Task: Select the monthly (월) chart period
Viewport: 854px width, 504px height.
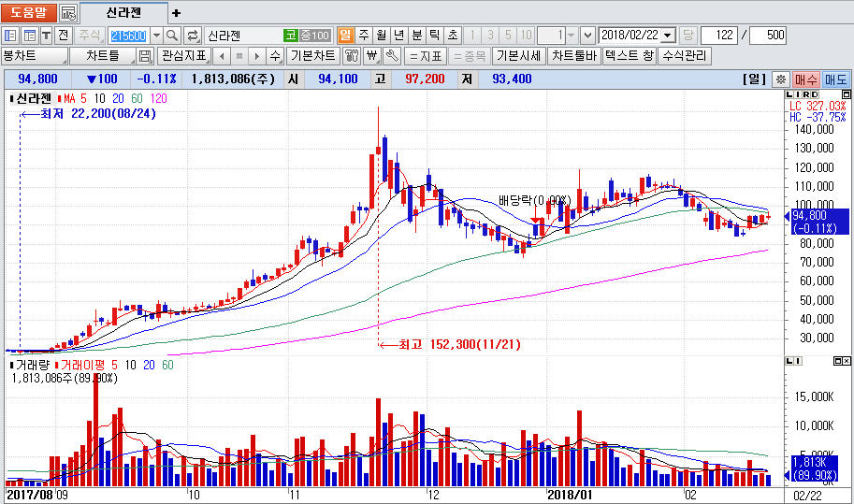Action: (x=382, y=36)
